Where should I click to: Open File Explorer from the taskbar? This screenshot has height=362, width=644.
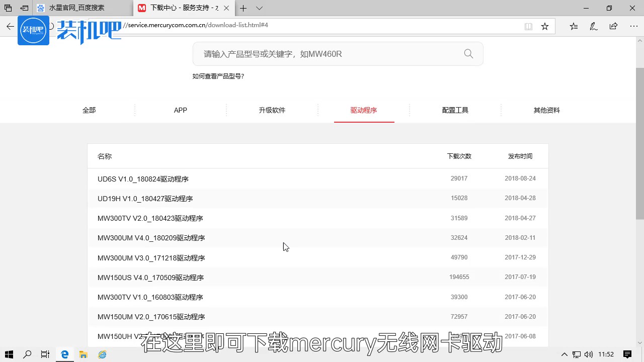point(83,354)
